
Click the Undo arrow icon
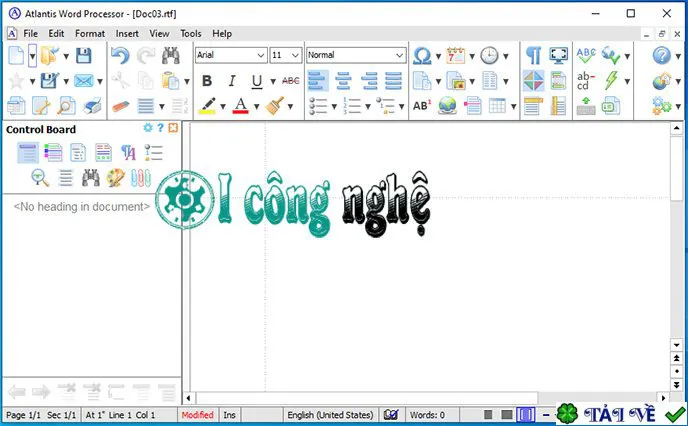[x=120, y=56]
